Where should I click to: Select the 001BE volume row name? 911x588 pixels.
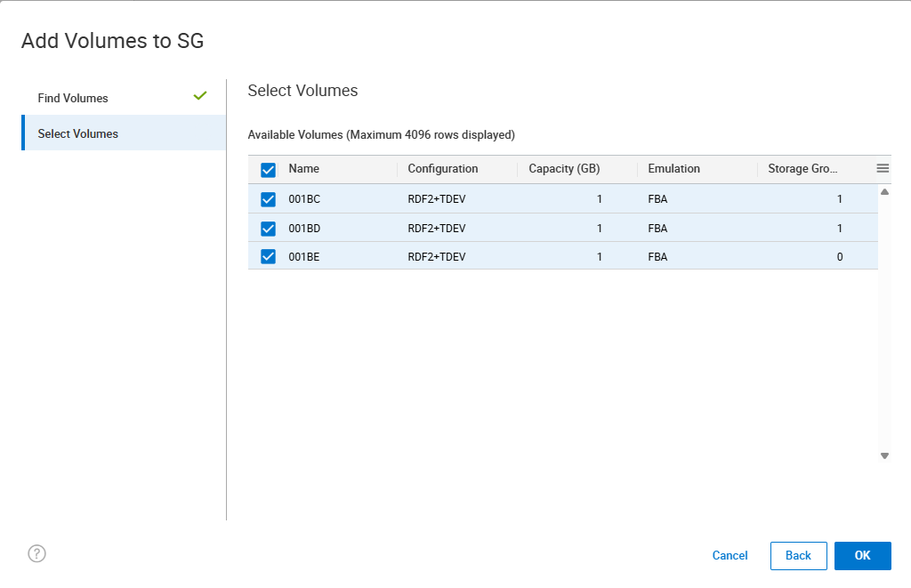[x=304, y=257]
